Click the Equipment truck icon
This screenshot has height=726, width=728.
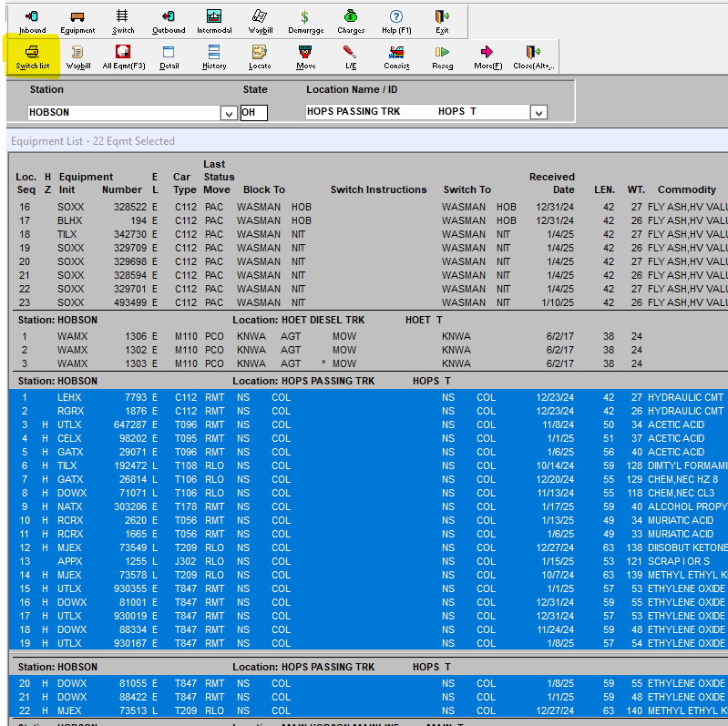pos(77,22)
